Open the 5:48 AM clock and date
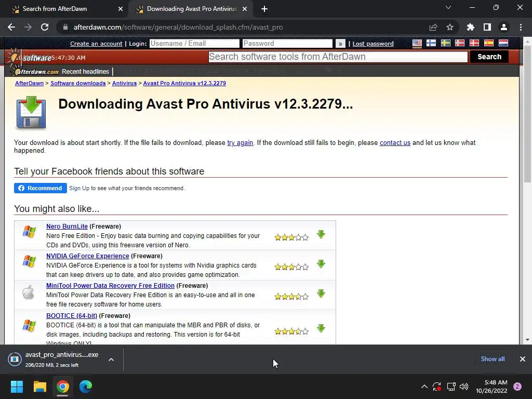The height and width of the screenshot is (399, 532). [x=491, y=387]
